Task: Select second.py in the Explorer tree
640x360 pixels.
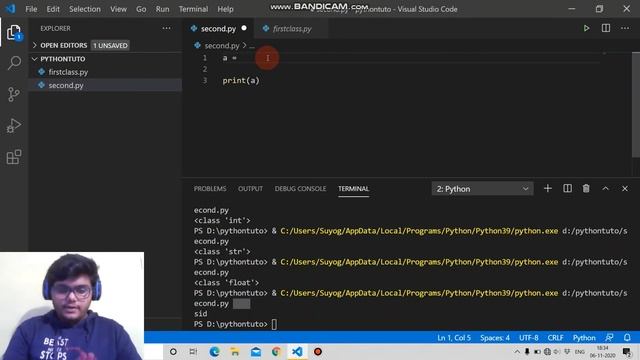Action: [x=66, y=85]
